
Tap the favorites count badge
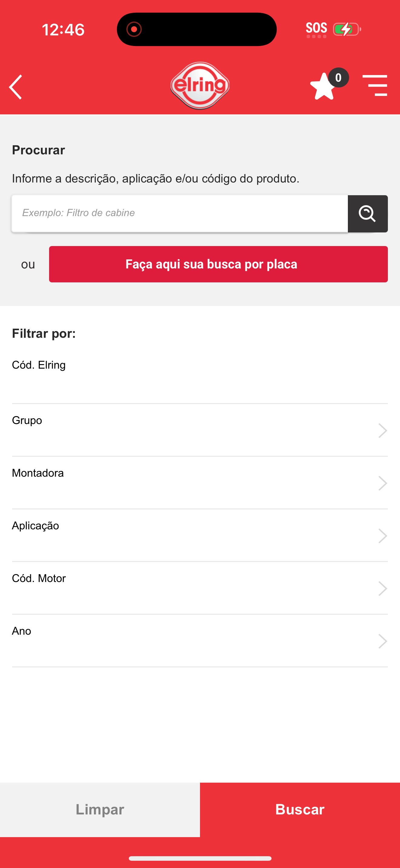click(338, 77)
